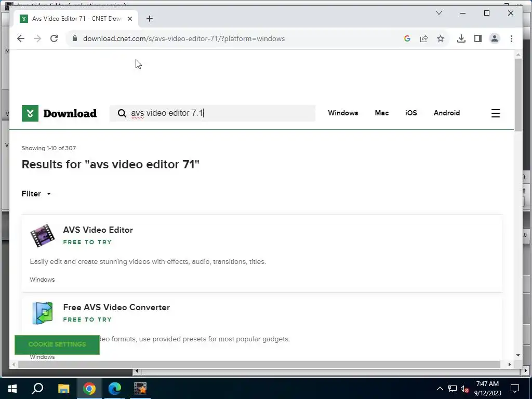Click the AVS Video Editor film icon

43,235
